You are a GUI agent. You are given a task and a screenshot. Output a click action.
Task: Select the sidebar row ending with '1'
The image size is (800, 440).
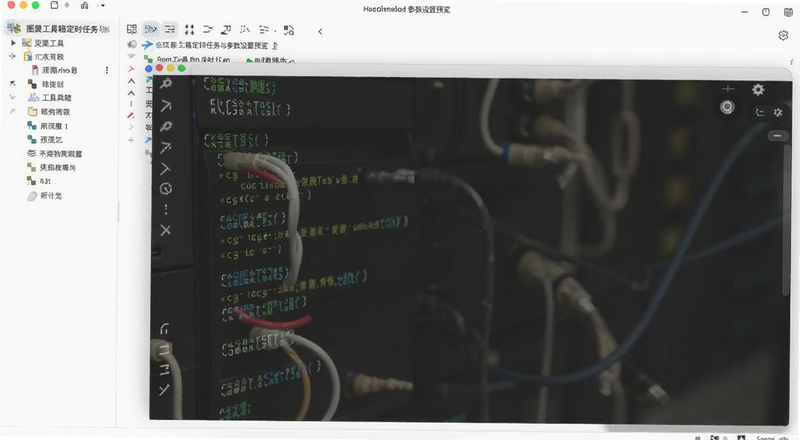(59, 126)
